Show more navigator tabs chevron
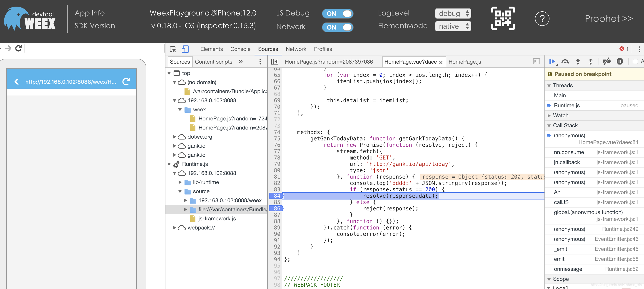Image resolution: width=644 pixels, height=289 pixels. [x=240, y=62]
